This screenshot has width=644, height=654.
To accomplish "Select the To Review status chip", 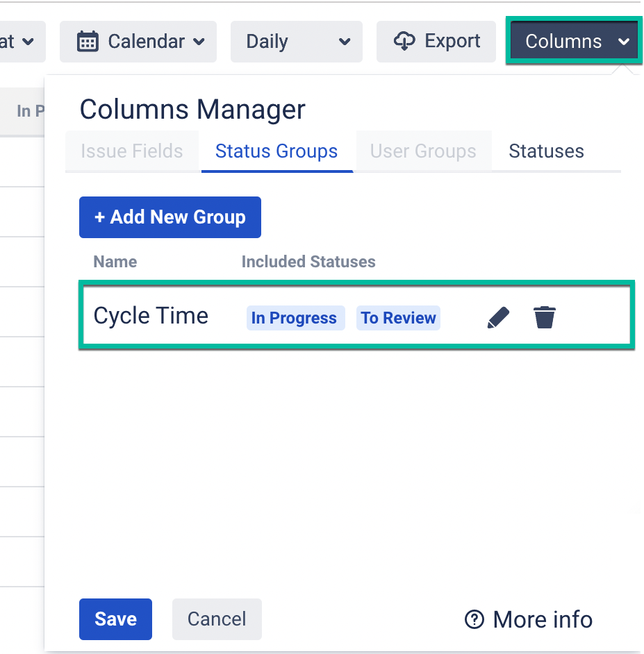I will [x=398, y=317].
